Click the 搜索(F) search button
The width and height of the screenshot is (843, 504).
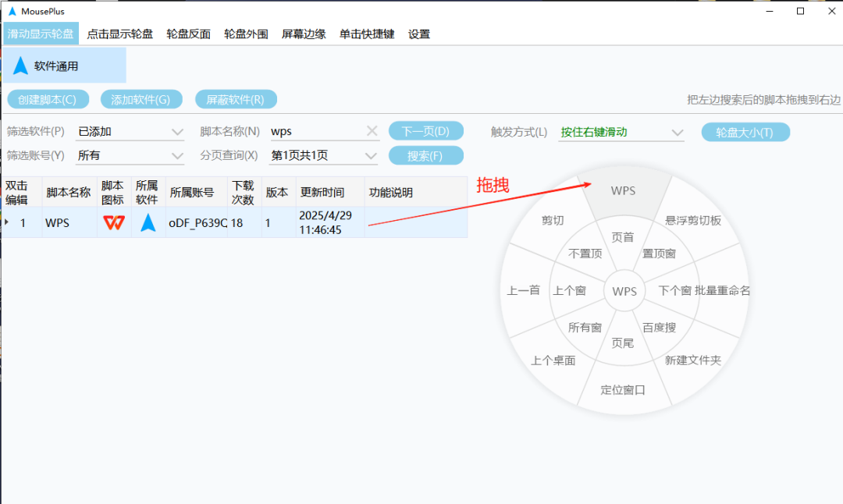[425, 155]
